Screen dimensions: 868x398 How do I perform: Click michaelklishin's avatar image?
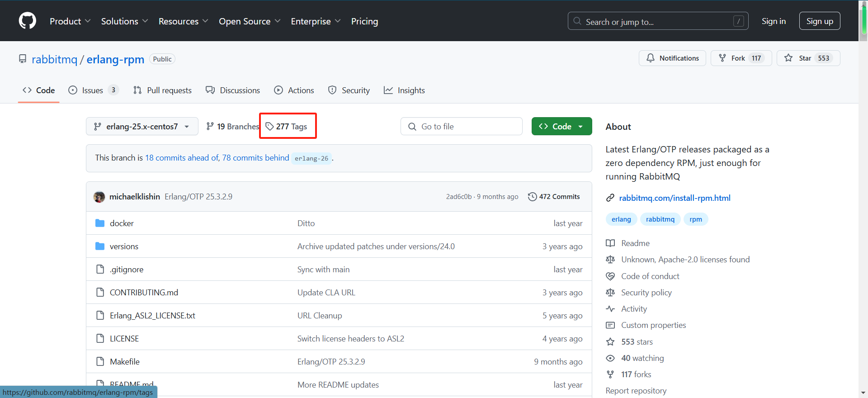99,197
